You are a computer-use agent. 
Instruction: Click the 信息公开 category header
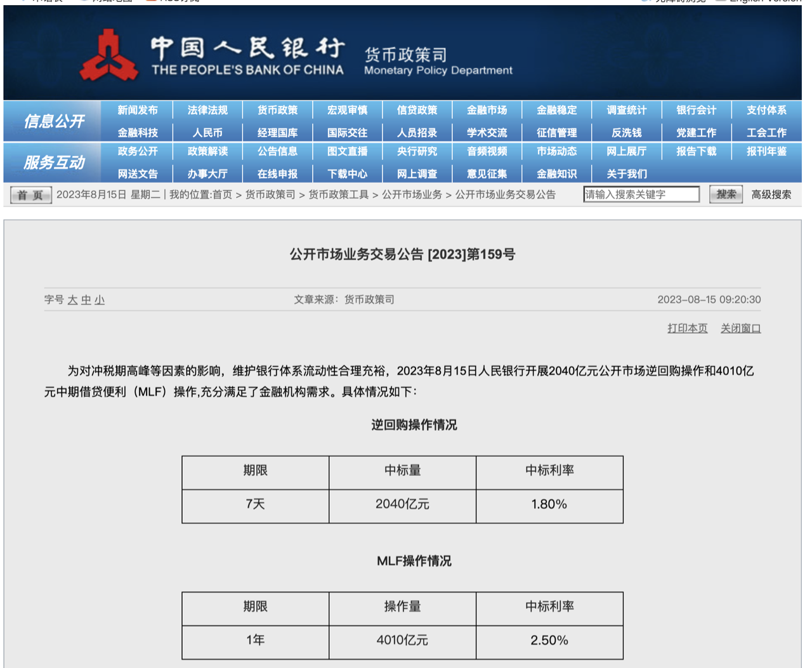coord(54,121)
